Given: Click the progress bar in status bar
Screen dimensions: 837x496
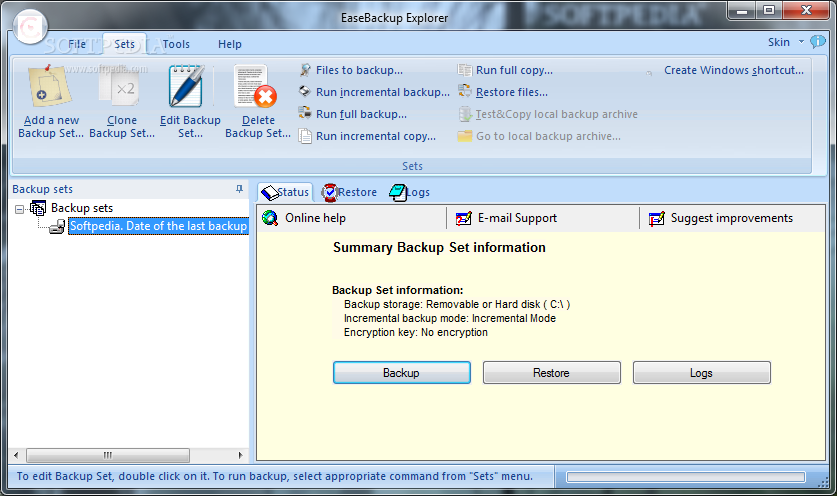Looking at the screenshot, I should point(685,477).
